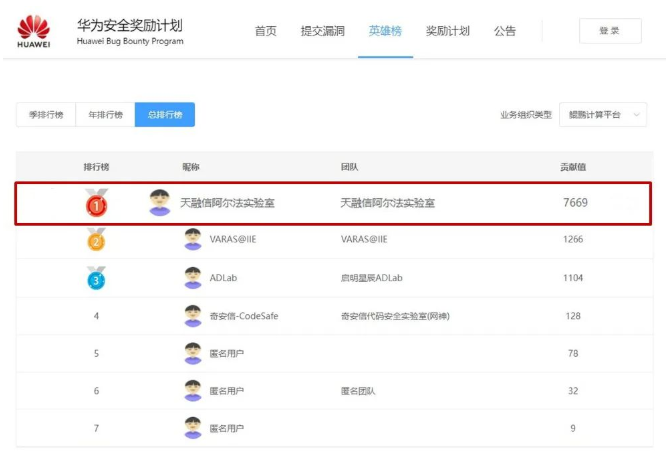Open the 奖励计划 nav tab
This screenshot has width=670, height=459.
447,31
